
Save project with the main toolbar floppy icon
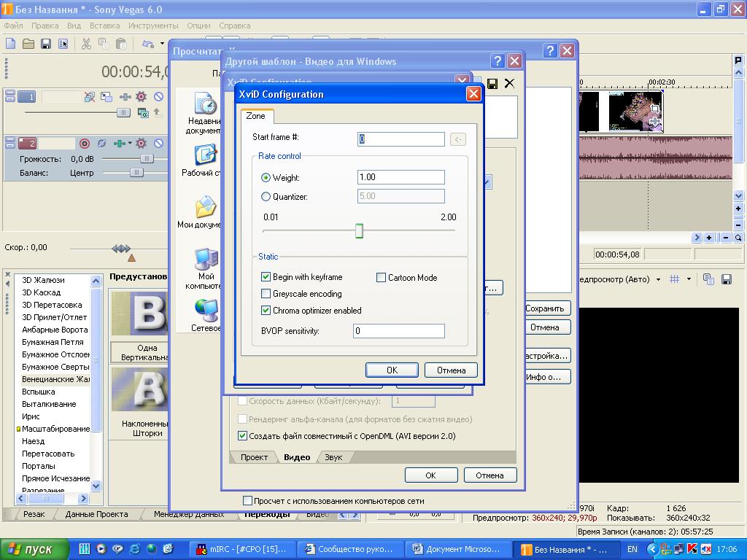point(46,44)
